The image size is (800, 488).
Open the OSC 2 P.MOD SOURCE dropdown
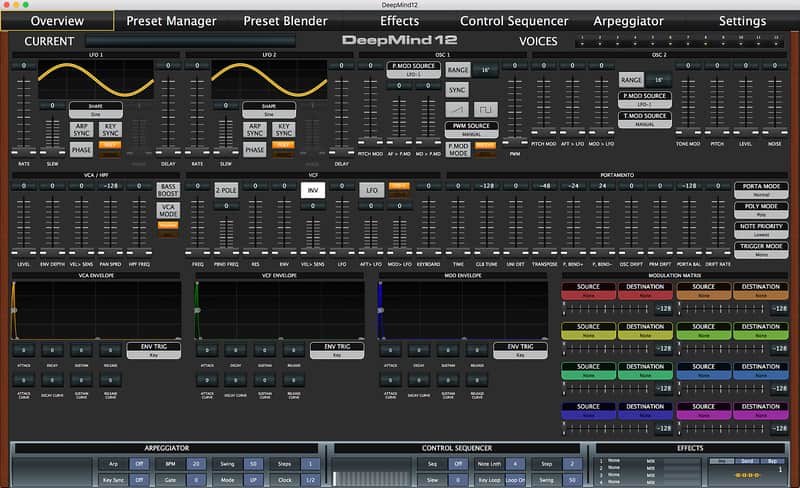[x=644, y=100]
